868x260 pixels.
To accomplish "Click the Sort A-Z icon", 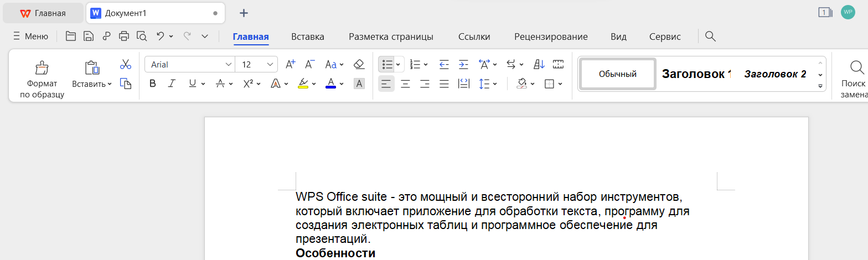I will point(539,65).
